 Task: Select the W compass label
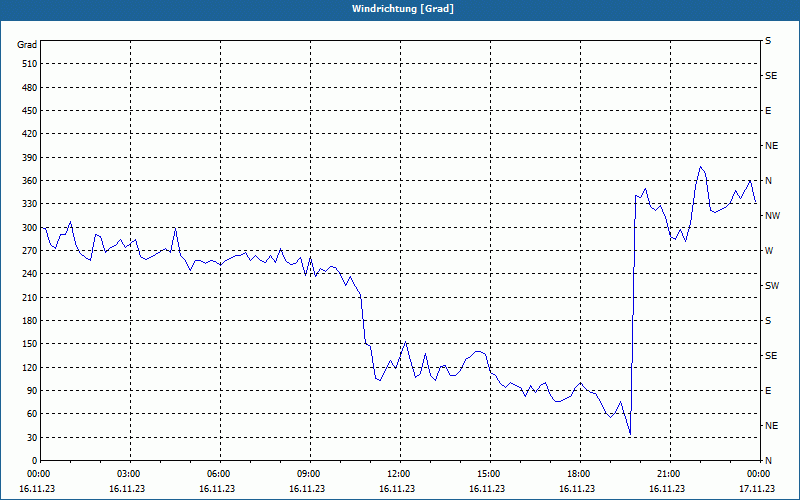(x=769, y=251)
